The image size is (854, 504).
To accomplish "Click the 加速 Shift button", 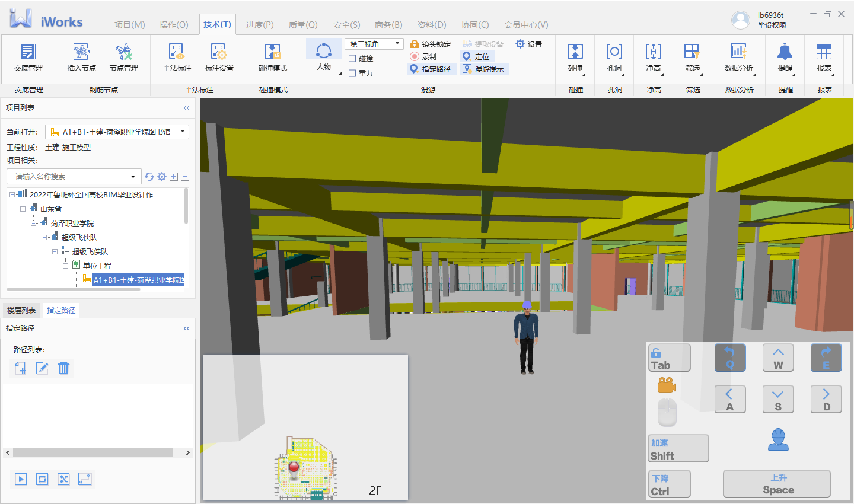I will click(x=678, y=448).
